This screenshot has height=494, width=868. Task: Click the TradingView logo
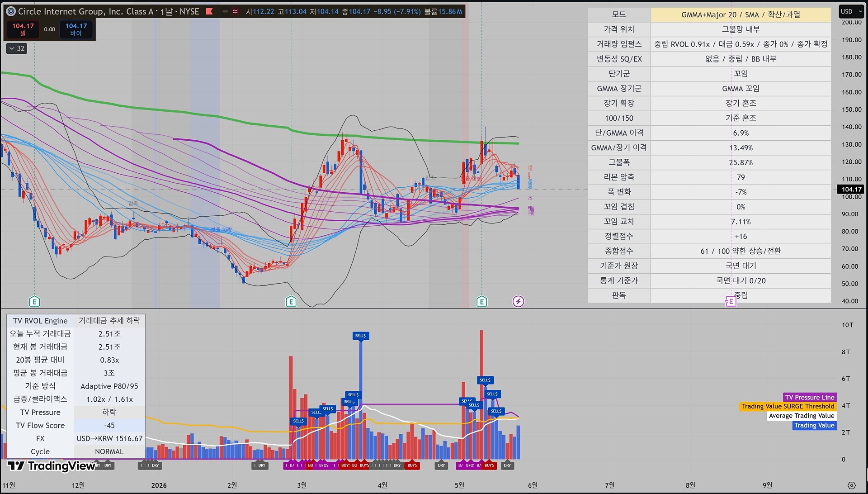tap(51, 466)
